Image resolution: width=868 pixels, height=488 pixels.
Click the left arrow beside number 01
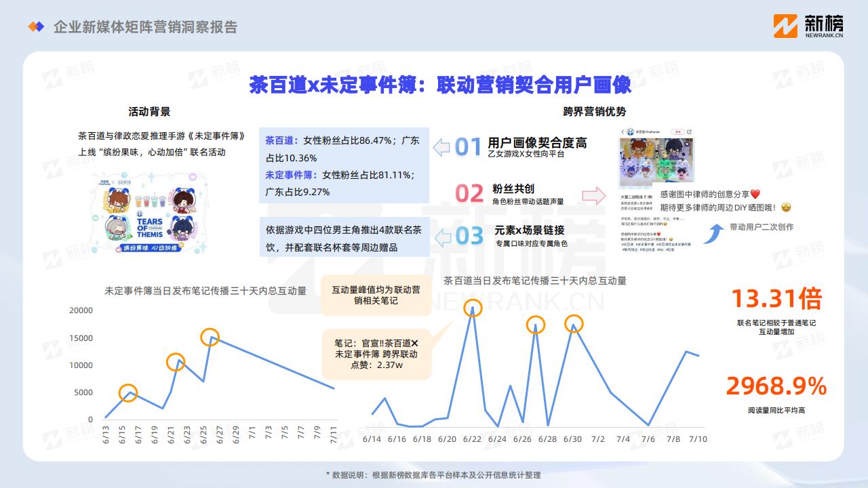(441, 146)
